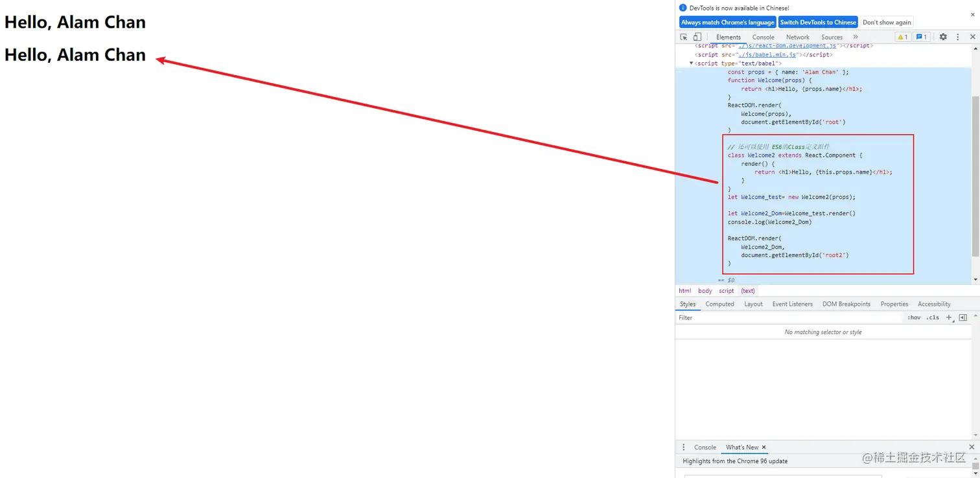The image size is (980, 478).
Task: Open the Properties sub-tab
Action: pyautogui.click(x=894, y=304)
